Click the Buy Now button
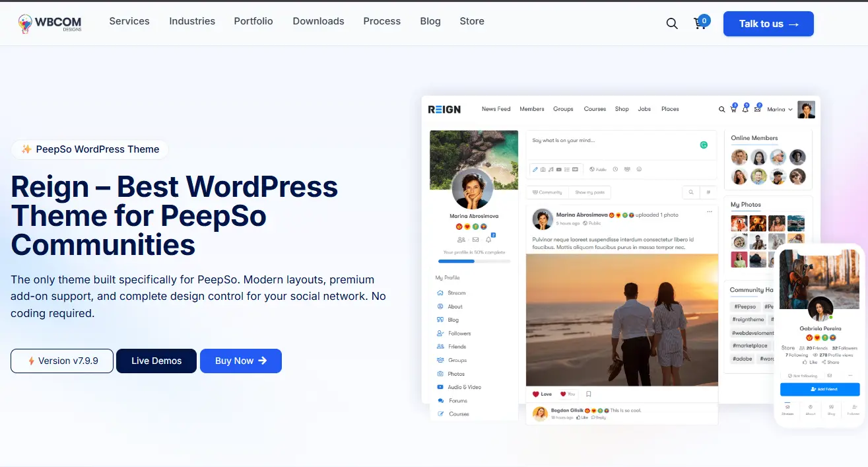Viewport: 868px width, 467px height. point(241,361)
